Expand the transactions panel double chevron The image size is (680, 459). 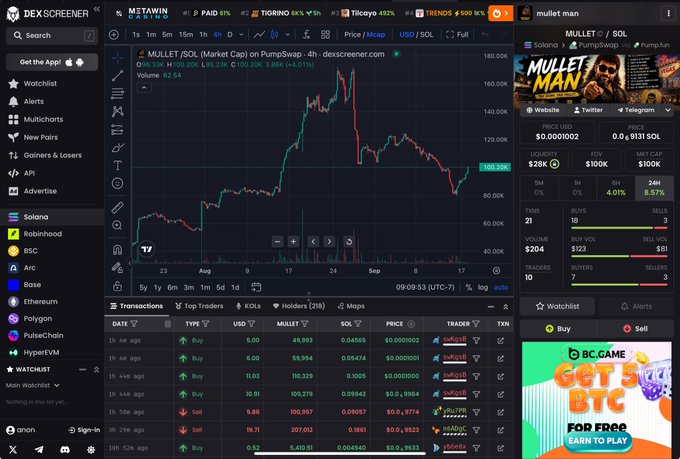505,307
